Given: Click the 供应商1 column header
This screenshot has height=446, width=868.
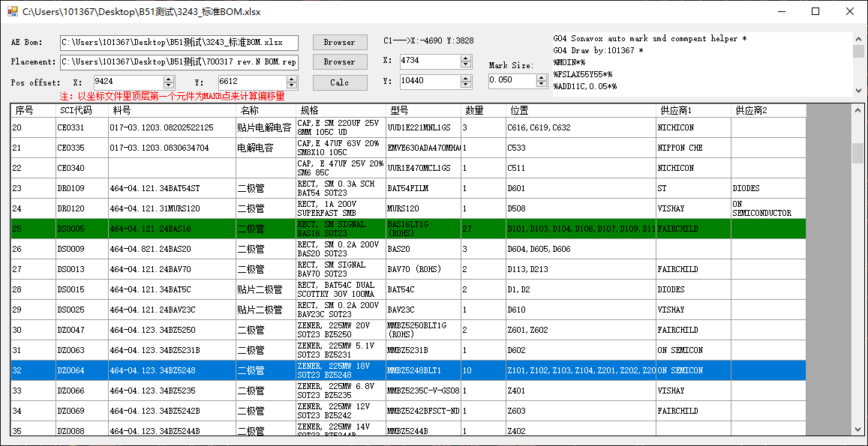Looking at the screenshot, I should 693,111.
